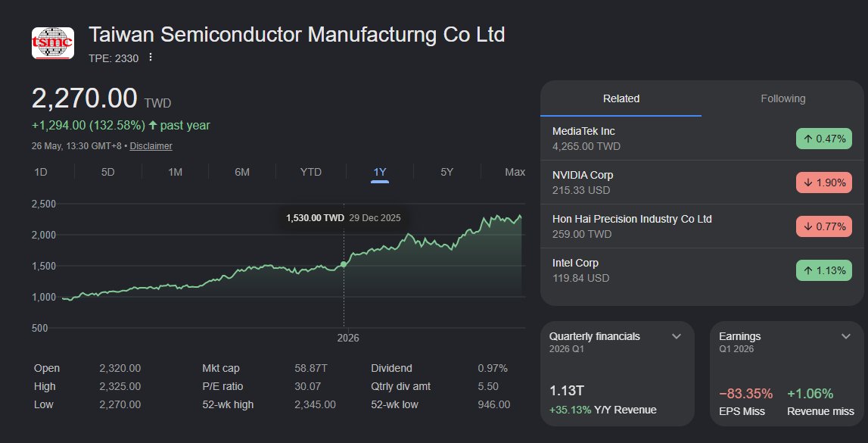This screenshot has width=868, height=443.
Task: Click the −83.35% EPS Miss figure
Action: tap(745, 394)
